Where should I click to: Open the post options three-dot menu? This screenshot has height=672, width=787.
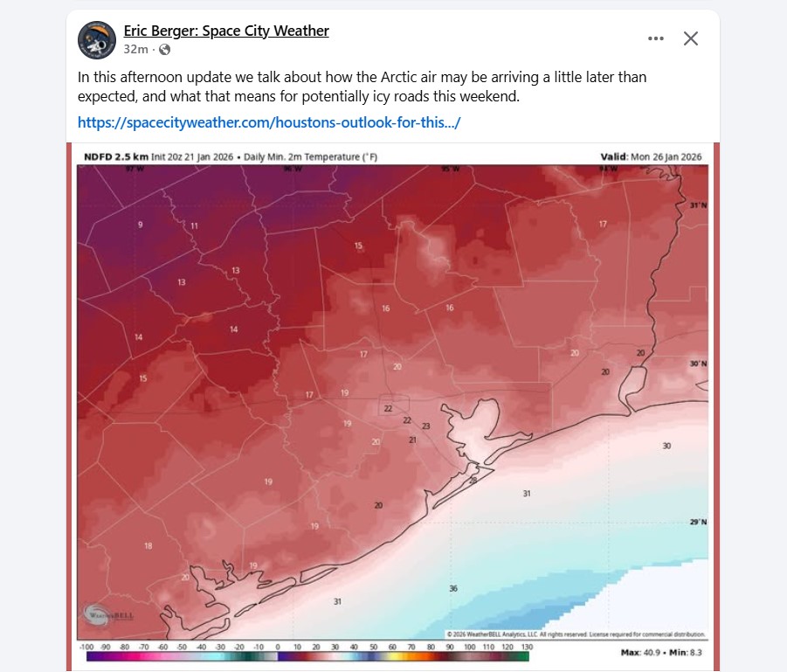pos(655,38)
